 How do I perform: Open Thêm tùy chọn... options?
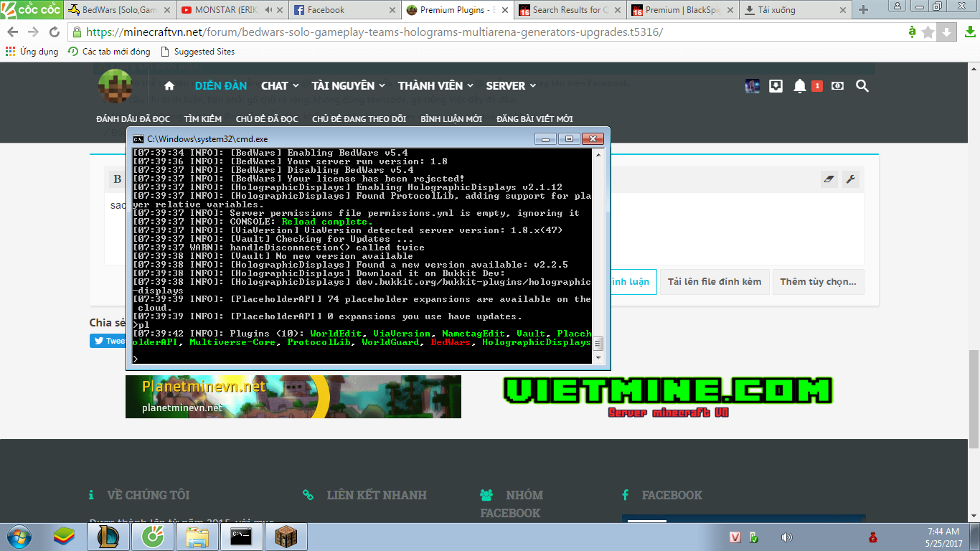coord(819,282)
